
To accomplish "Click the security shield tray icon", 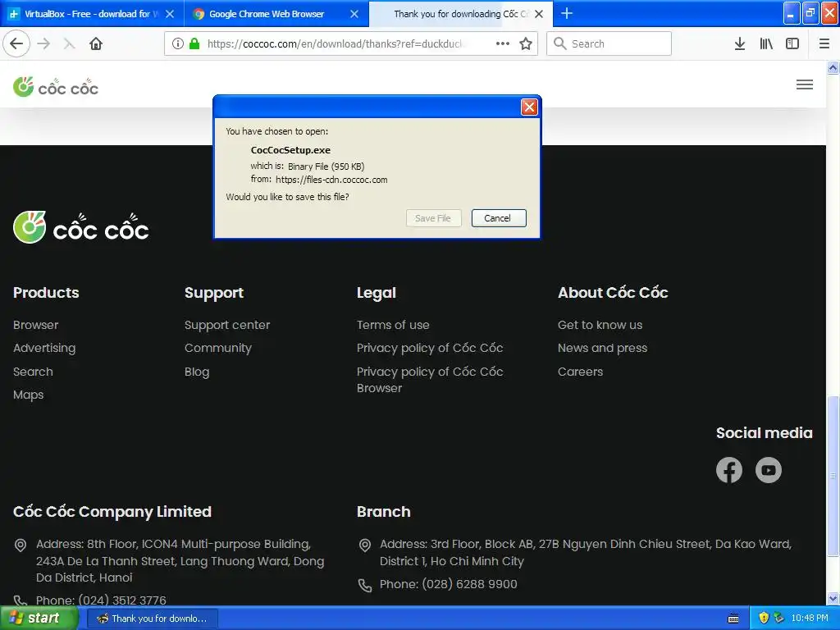I will 764,618.
